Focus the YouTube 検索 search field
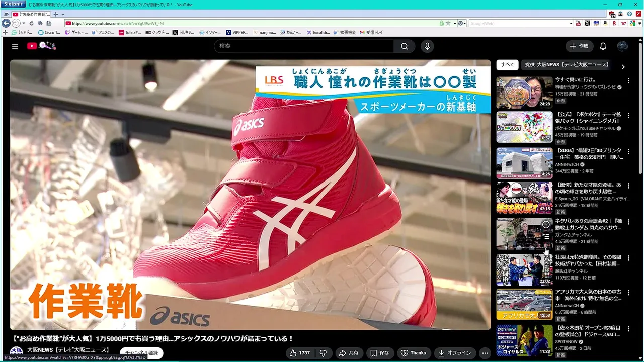The height and width of the screenshot is (362, 644). click(304, 46)
